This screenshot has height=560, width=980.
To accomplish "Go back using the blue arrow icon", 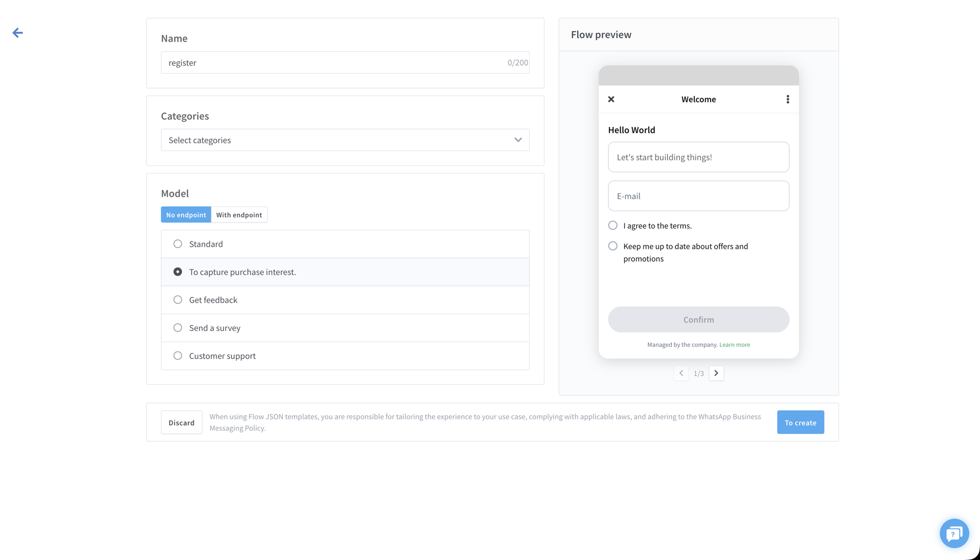I will pos(18,33).
